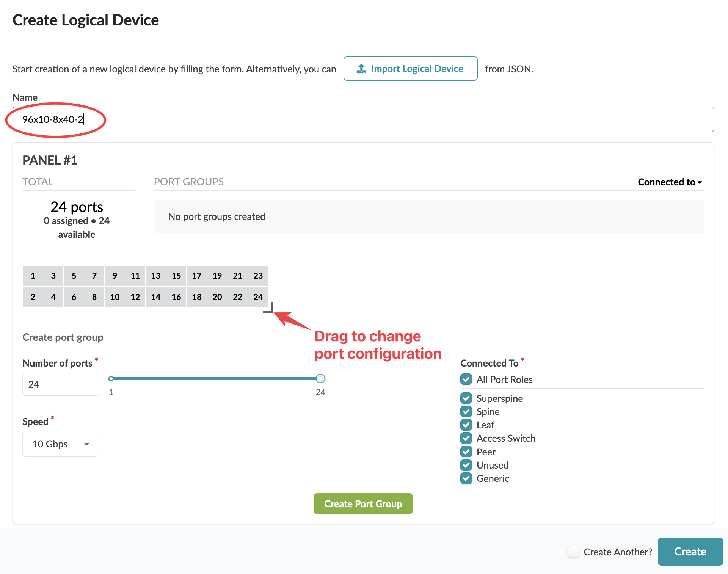Screen dimensions: 728x574
Task: Select port 8 in panel grid
Action: click(94, 297)
